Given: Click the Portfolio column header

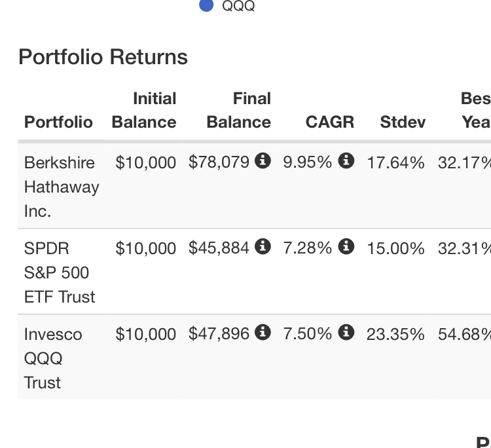Looking at the screenshot, I should click(x=58, y=122).
